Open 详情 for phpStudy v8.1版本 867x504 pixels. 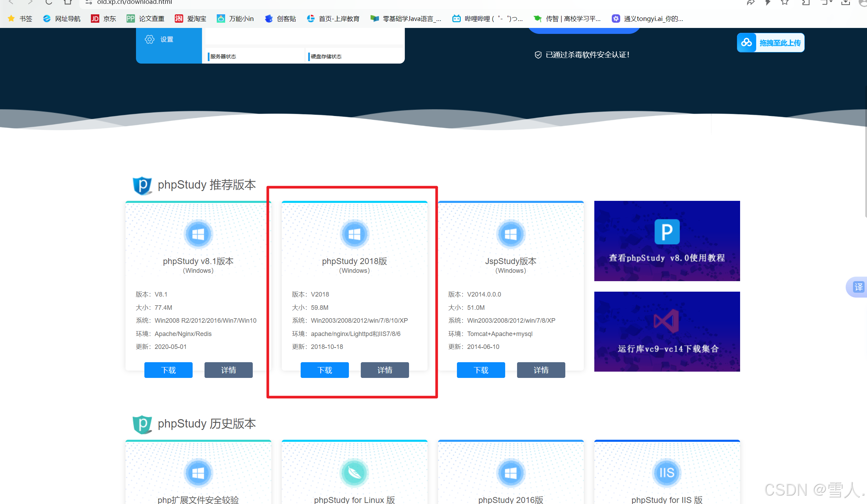pyautogui.click(x=228, y=370)
